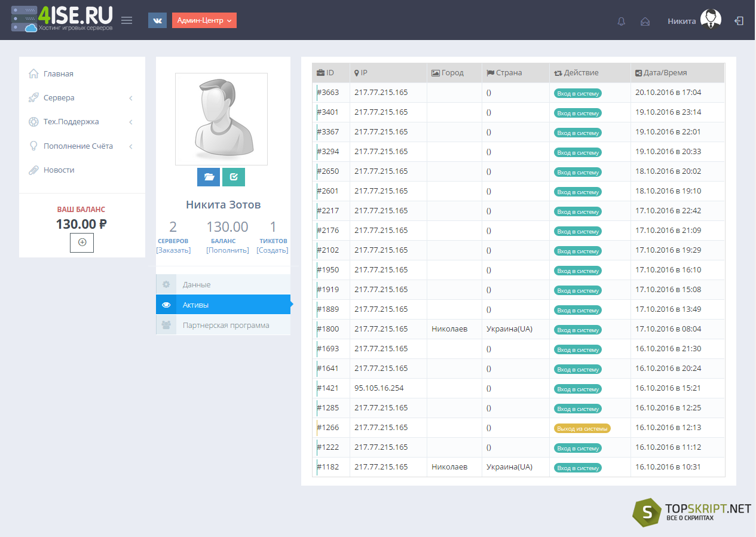Click the 4ISE.RU logo
756x537 pixels.
(62, 19)
